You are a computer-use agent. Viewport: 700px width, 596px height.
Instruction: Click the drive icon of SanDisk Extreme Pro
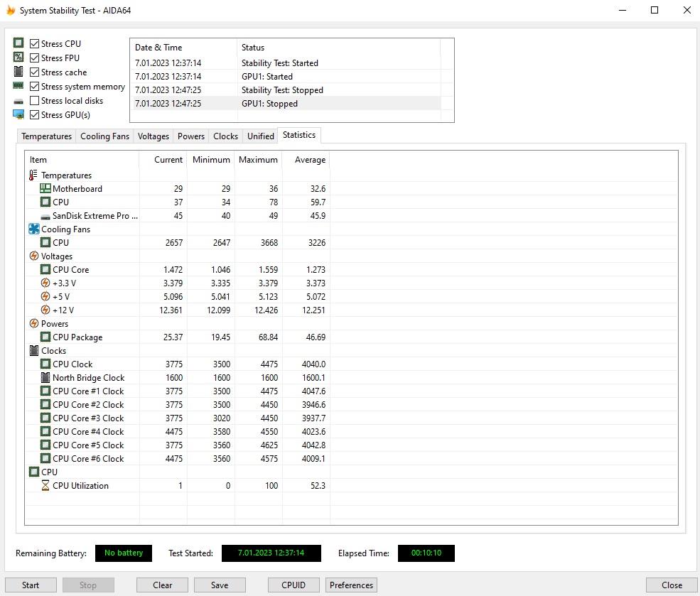click(45, 217)
